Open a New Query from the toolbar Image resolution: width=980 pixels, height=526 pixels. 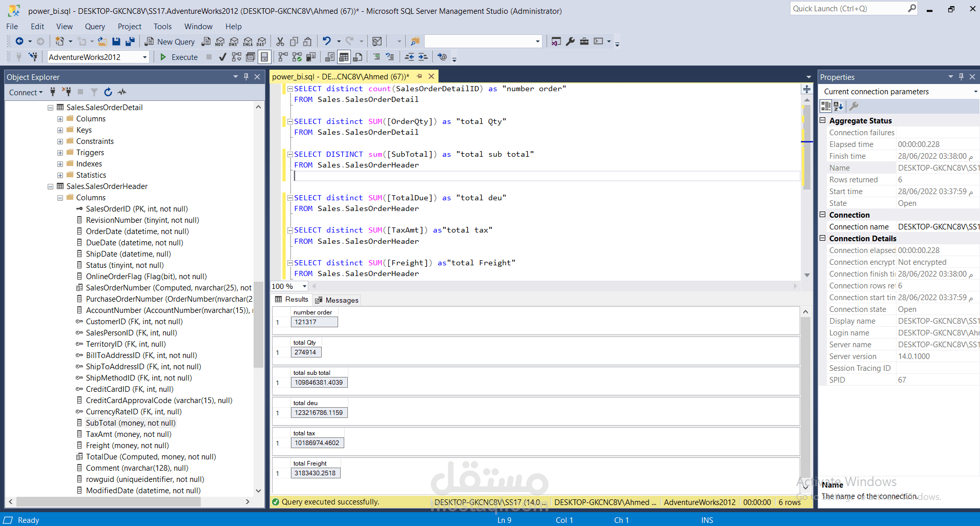[x=170, y=41]
